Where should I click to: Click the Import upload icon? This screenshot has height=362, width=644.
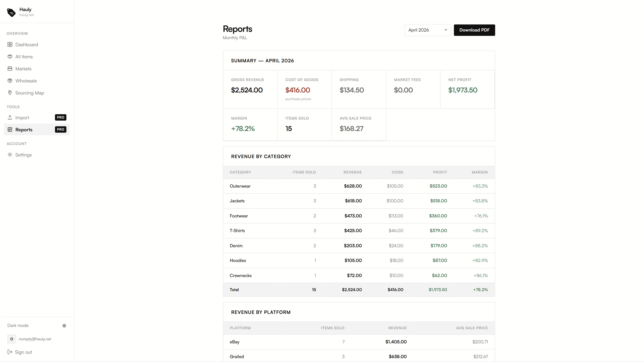(10, 117)
